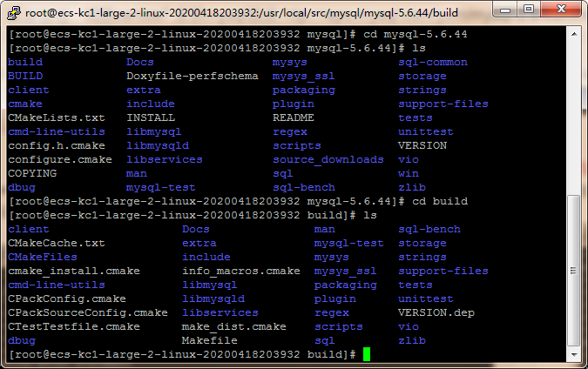Click the vertical scrollbar thumb
588x369 pixels.
pos(574,270)
